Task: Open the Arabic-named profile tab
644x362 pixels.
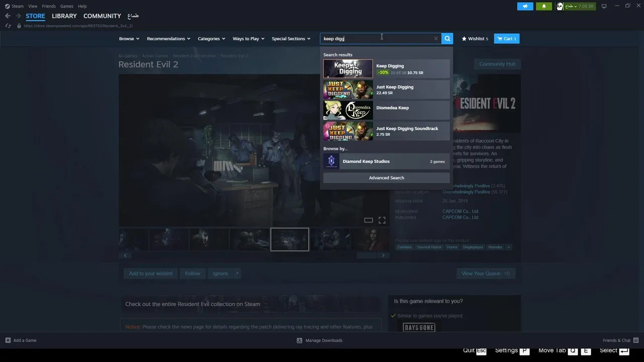Action: (133, 16)
